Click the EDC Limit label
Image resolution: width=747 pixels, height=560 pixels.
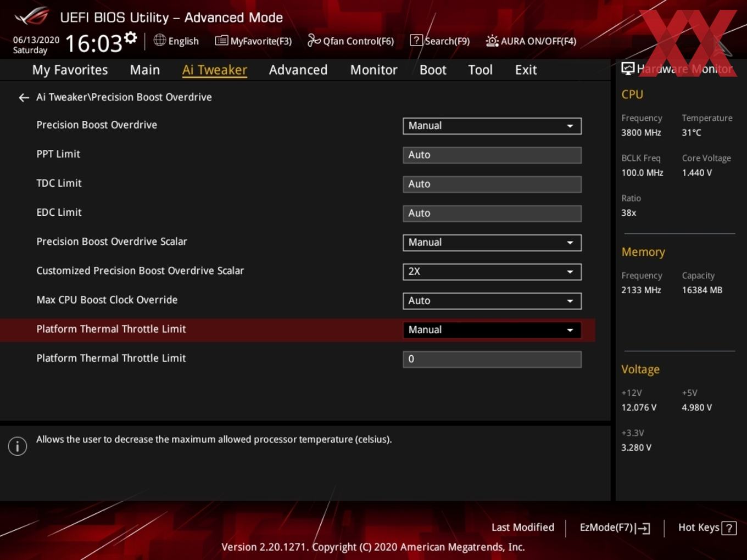[59, 212]
